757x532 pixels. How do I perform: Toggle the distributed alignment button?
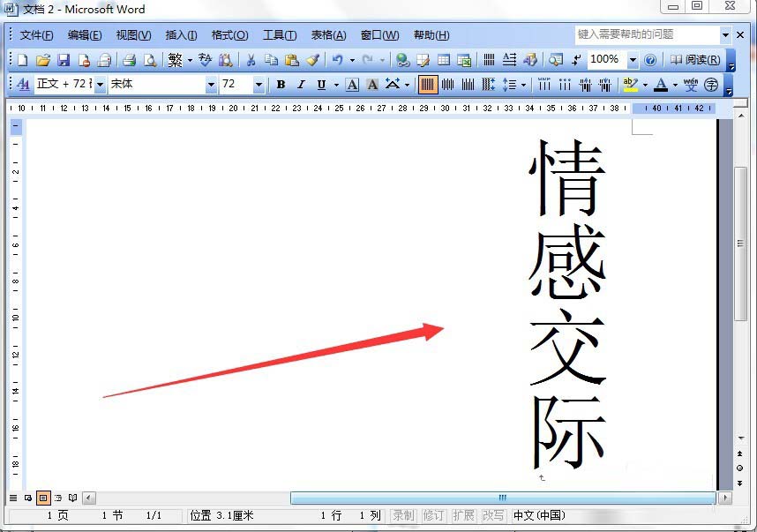coord(488,85)
